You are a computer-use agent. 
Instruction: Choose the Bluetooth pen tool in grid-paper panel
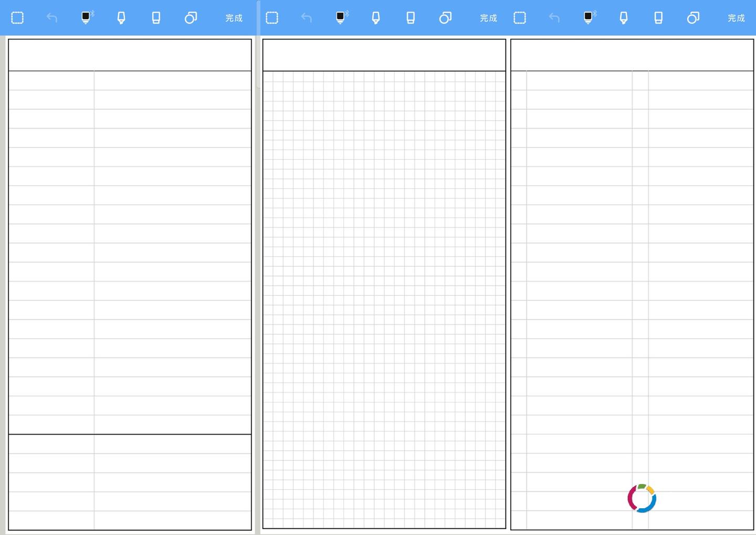[342, 18]
